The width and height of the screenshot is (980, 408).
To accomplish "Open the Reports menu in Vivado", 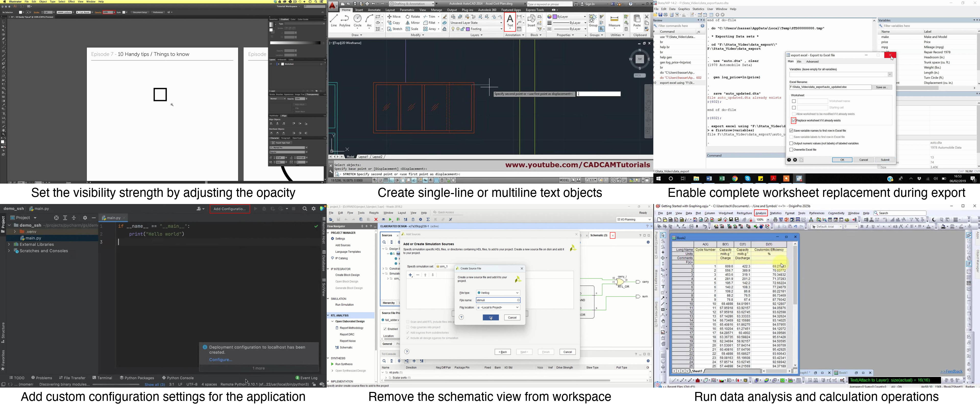I will click(x=374, y=213).
